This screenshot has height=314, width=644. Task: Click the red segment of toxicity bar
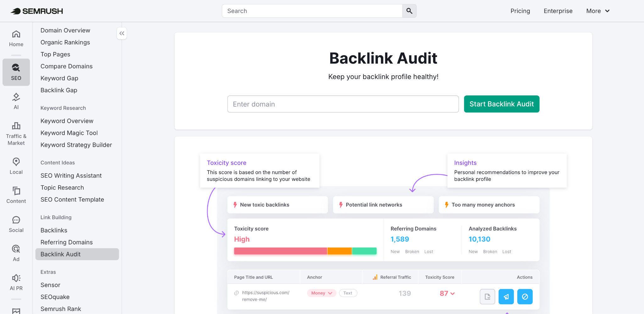click(x=280, y=251)
